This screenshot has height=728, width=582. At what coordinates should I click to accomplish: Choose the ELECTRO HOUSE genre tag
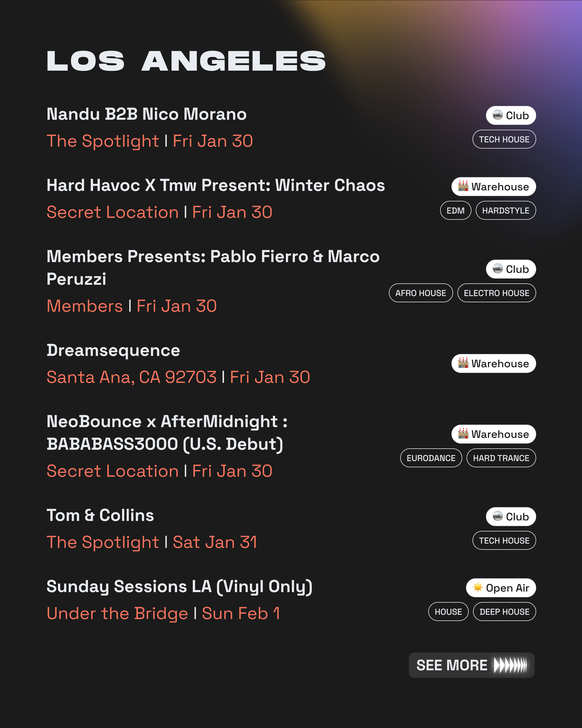pyautogui.click(x=496, y=293)
